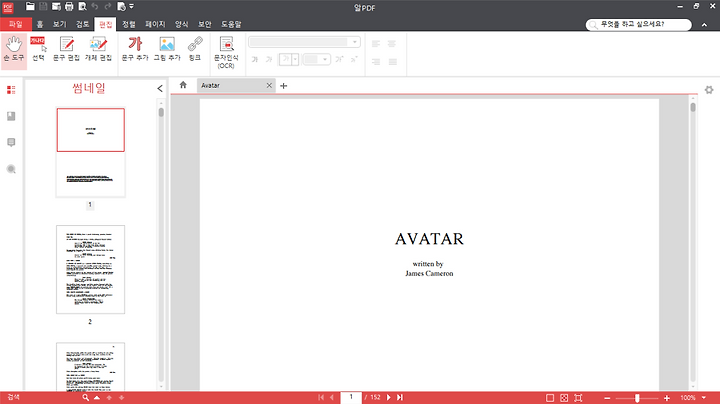720x404 pixels.
Task: Switch to fit page view icon
Action: click(x=564, y=398)
